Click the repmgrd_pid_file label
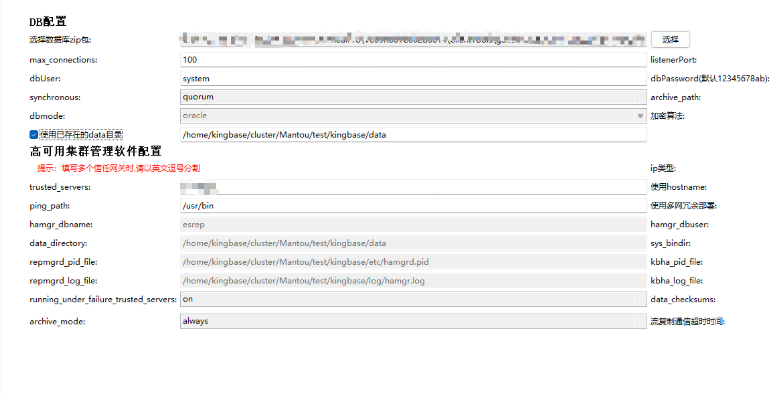Screen dimensions: 769x395 pyautogui.click(x=63, y=262)
